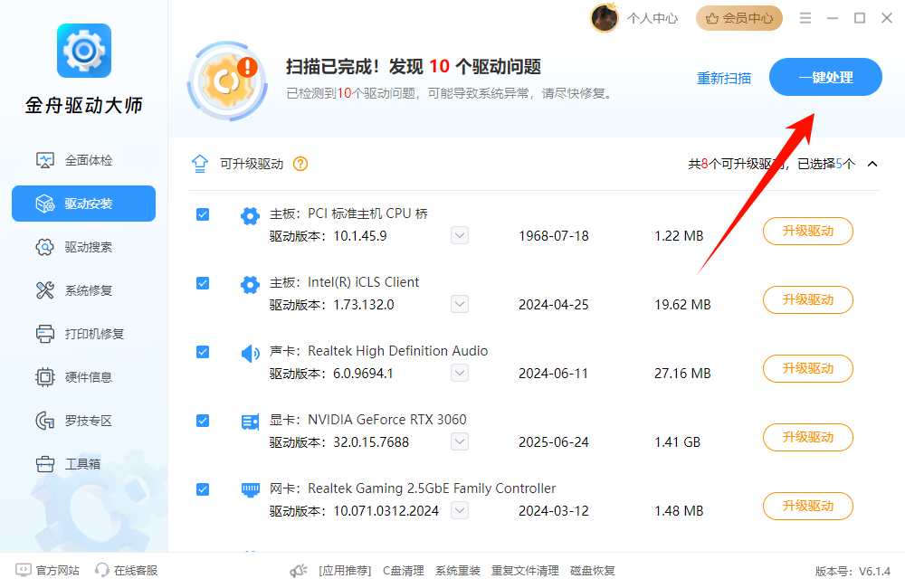This screenshot has height=588, width=905.
Task: Go to 驱动搜索 in the sidebar
Action: [83, 247]
